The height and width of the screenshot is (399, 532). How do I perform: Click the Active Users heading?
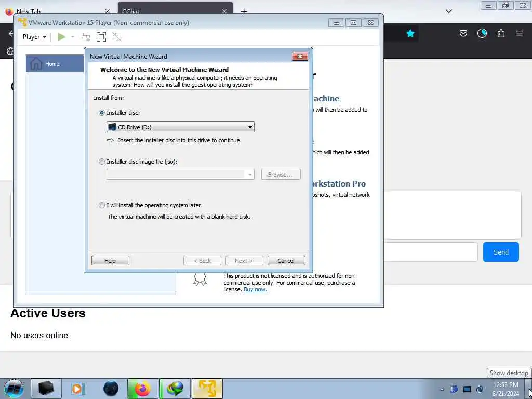(48, 313)
